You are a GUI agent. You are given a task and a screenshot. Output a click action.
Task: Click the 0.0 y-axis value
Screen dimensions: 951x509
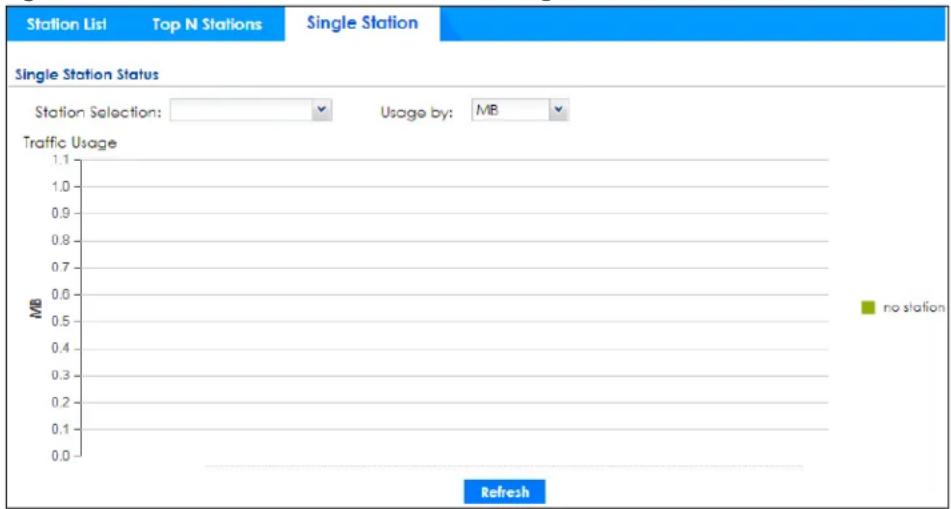62,456
